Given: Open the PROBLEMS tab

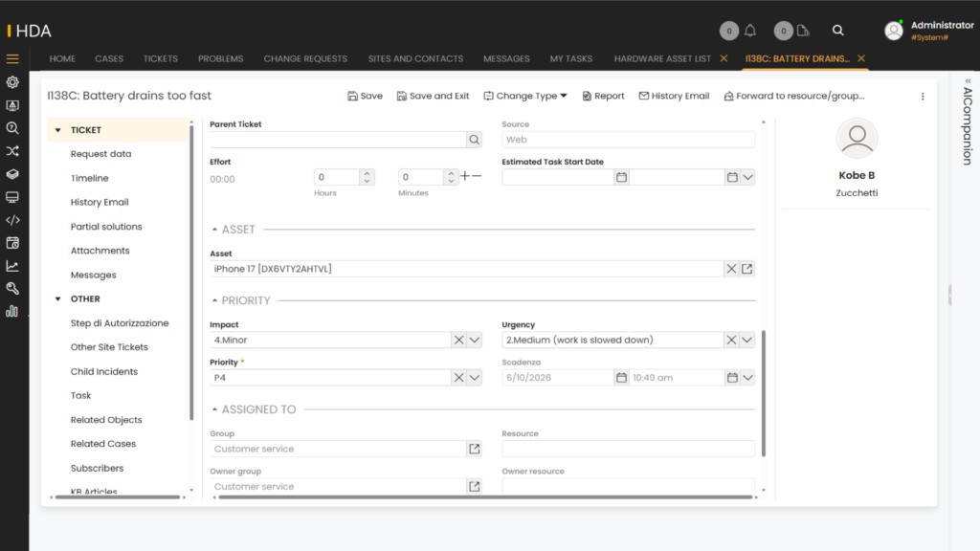Looking at the screenshot, I should click(x=221, y=58).
